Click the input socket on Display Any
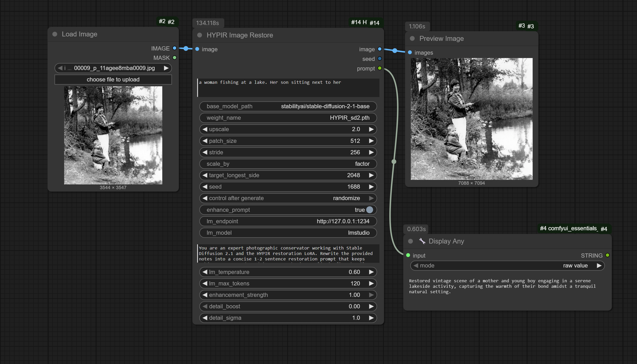This screenshot has height=364, width=637. [408, 255]
